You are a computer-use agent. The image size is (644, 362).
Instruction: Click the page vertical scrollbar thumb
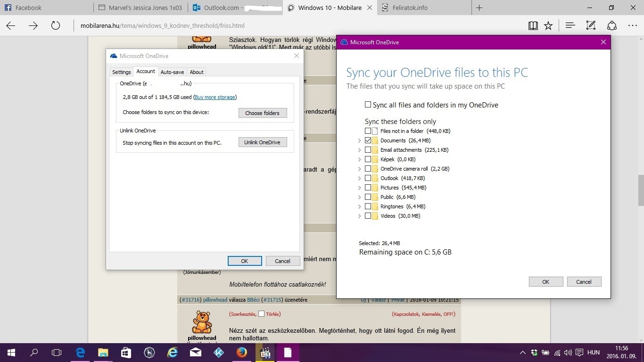(x=641, y=190)
